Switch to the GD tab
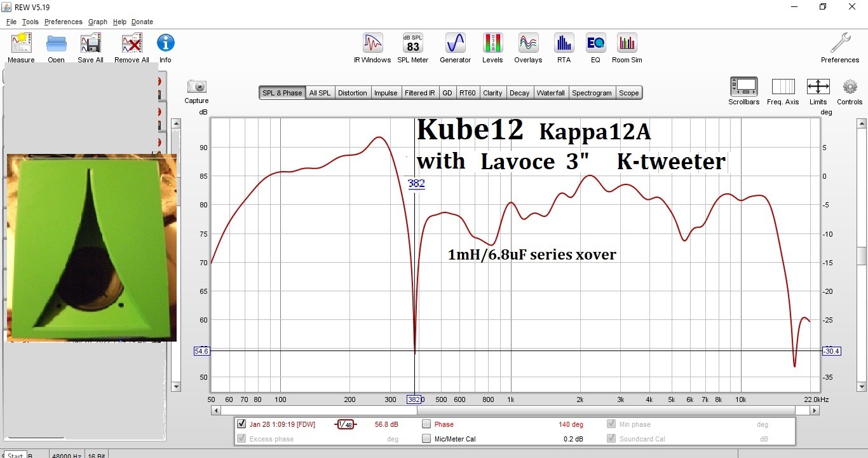Viewport: 868px width, 458px height. click(447, 93)
